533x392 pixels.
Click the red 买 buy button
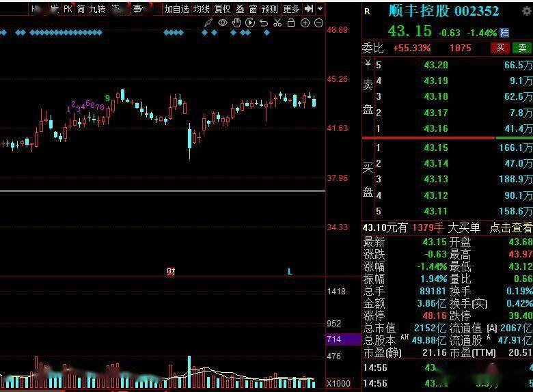point(500,48)
